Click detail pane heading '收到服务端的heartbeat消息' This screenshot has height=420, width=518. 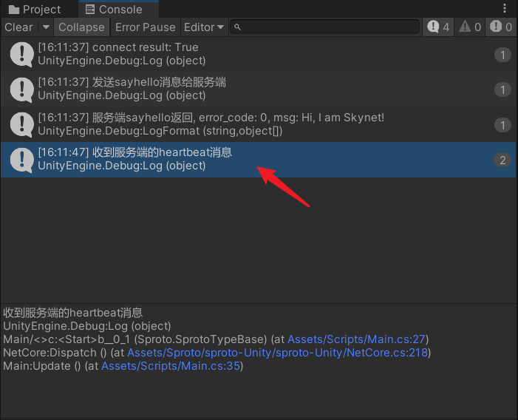[72, 313]
